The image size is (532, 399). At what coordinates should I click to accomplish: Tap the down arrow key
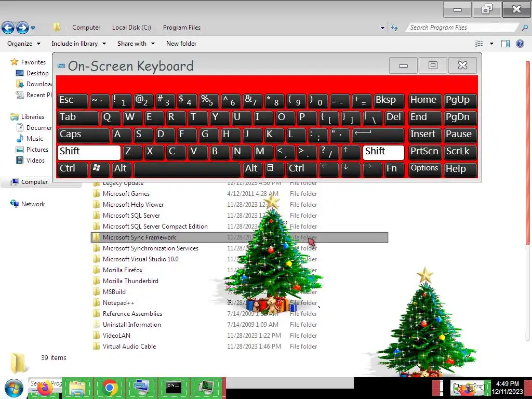pos(350,169)
